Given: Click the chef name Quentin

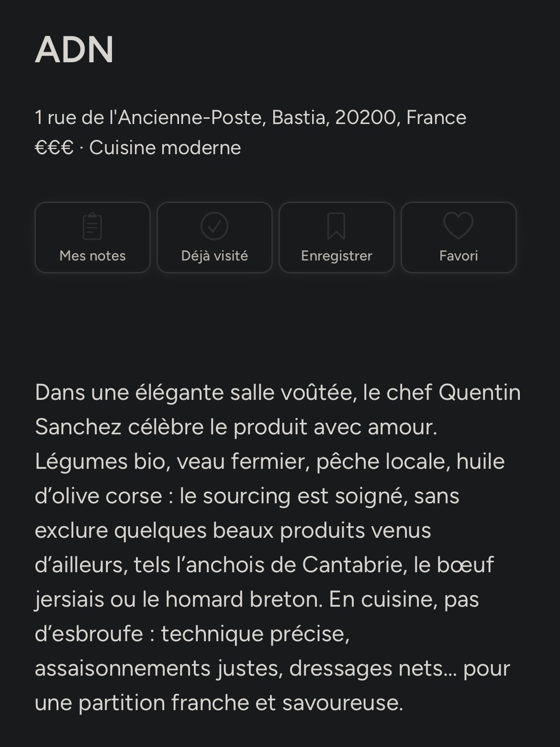Looking at the screenshot, I should [x=479, y=392].
